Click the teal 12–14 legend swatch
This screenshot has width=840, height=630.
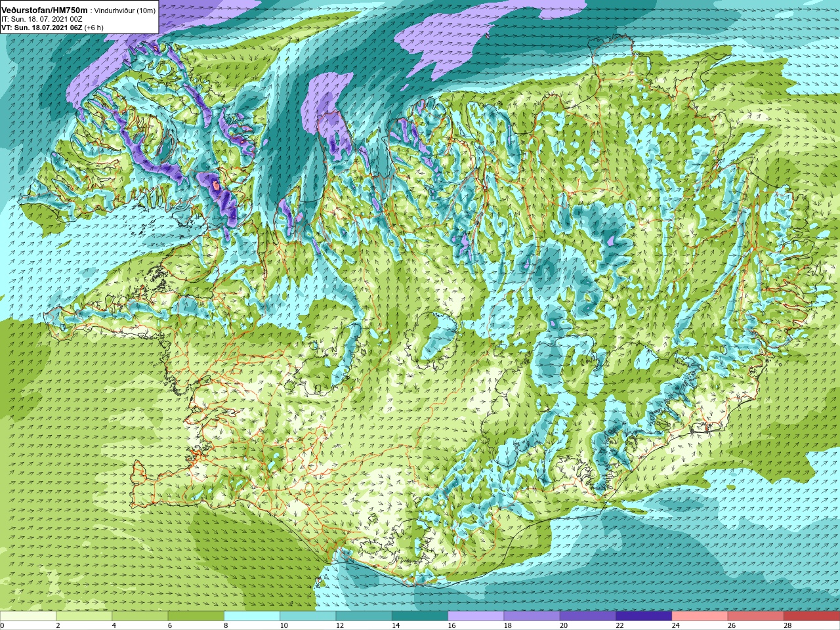(364, 616)
